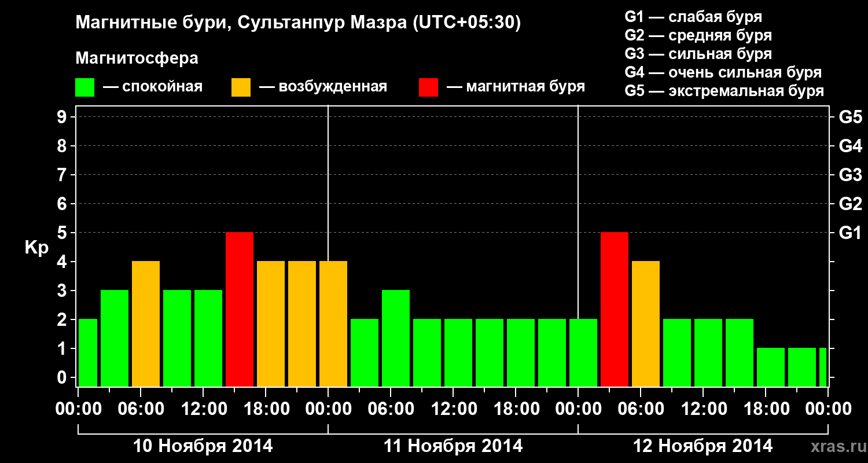Select the red Kp 5 bar on 12 Ноября
The width and height of the screenshot is (868, 463).
(x=615, y=309)
